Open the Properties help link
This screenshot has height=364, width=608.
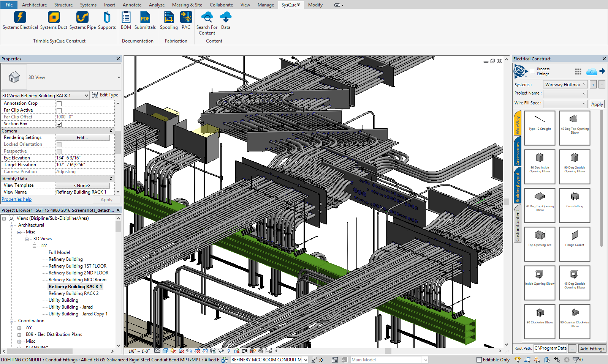[17, 199]
